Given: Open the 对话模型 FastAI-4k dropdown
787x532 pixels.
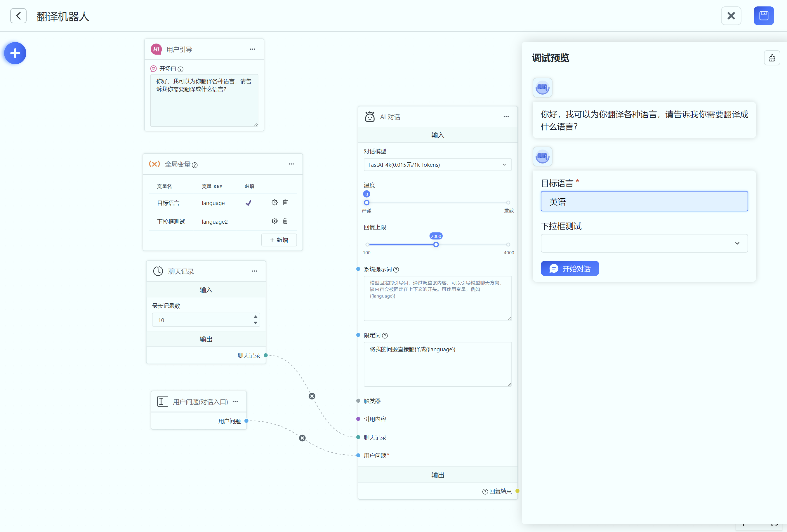Looking at the screenshot, I should tap(437, 165).
